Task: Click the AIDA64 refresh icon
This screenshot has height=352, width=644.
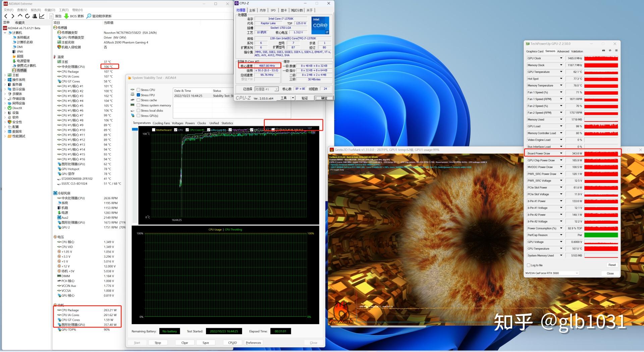Action: tap(27, 16)
